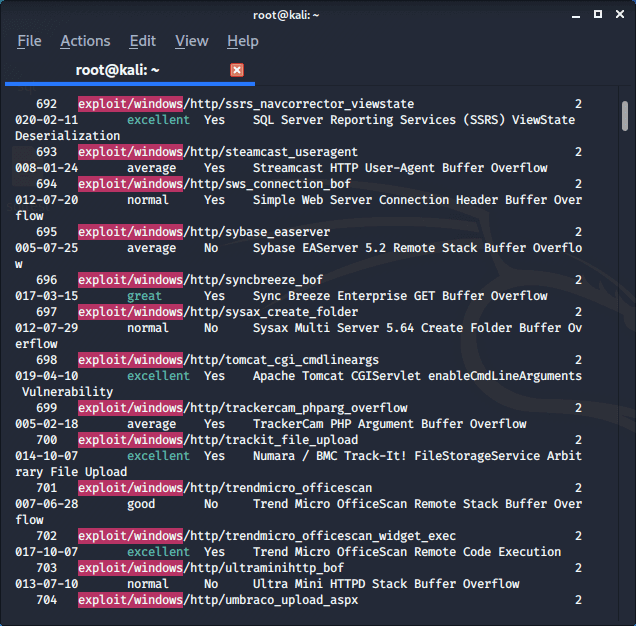The height and width of the screenshot is (626, 636).
Task: Click the row number 692
Action: 47,104
